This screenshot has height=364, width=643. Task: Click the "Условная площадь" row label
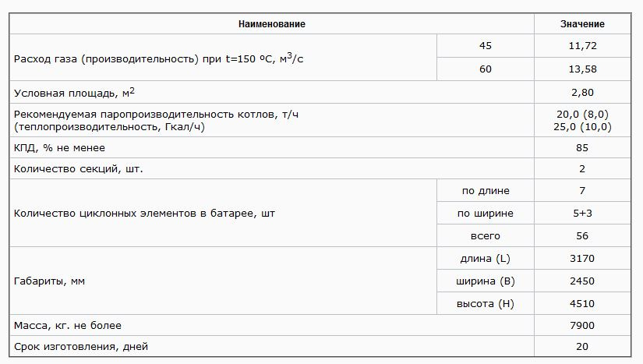[75, 93]
